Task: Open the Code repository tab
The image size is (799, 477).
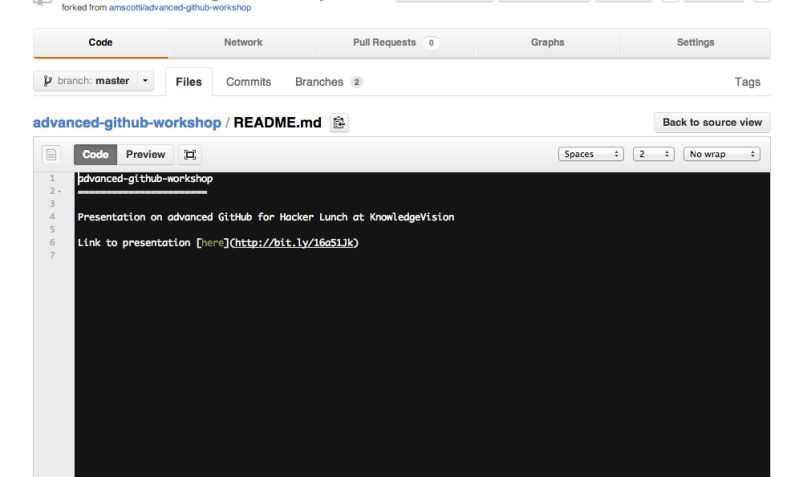Action: pyautogui.click(x=100, y=43)
